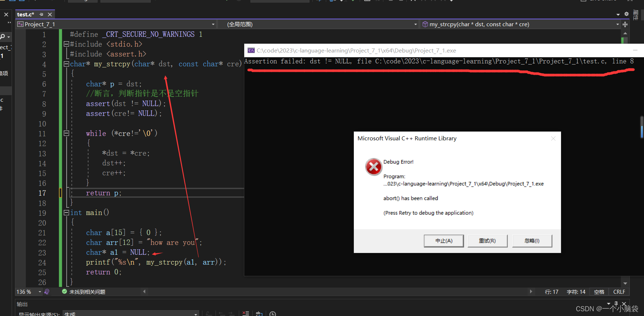The width and height of the screenshot is (644, 316).
Task: Open the 136 % zoom level dropdown
Action: click(x=40, y=292)
